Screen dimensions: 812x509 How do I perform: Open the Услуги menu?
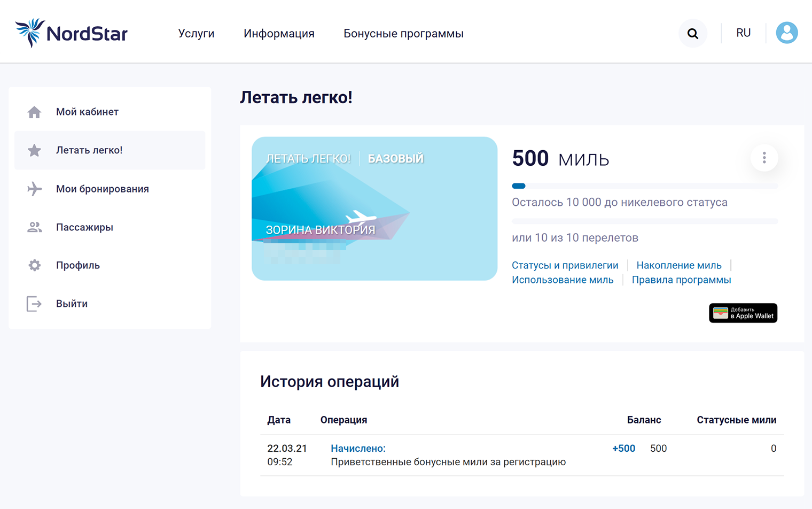coord(196,33)
